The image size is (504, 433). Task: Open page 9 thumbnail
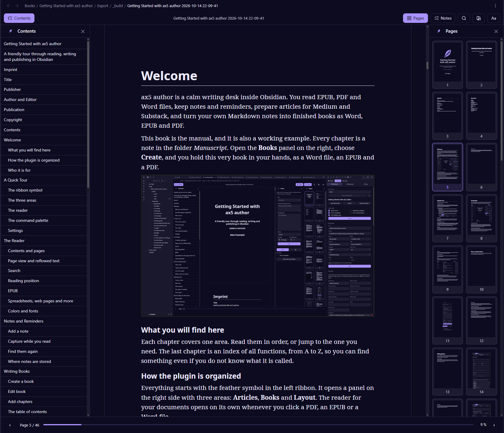click(x=448, y=269)
